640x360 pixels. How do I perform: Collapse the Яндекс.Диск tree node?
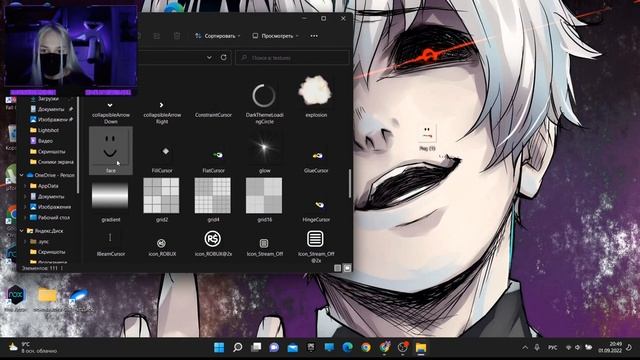[22, 231]
